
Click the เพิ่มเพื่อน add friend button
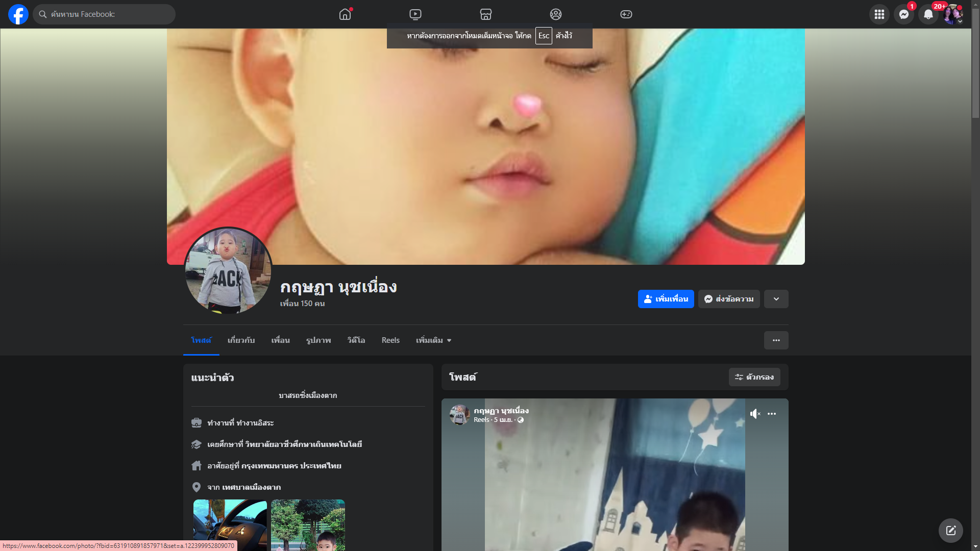pos(666,299)
